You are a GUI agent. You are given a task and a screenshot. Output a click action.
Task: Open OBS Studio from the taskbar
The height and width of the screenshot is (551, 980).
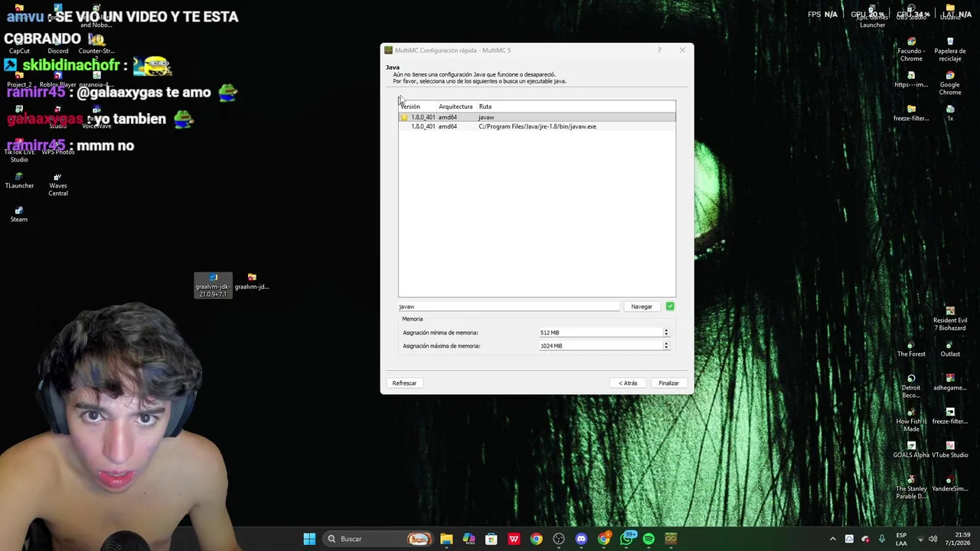559,539
